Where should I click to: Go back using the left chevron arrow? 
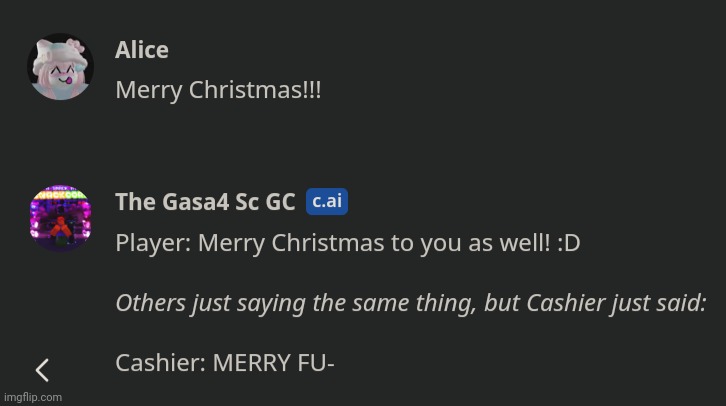point(42,370)
